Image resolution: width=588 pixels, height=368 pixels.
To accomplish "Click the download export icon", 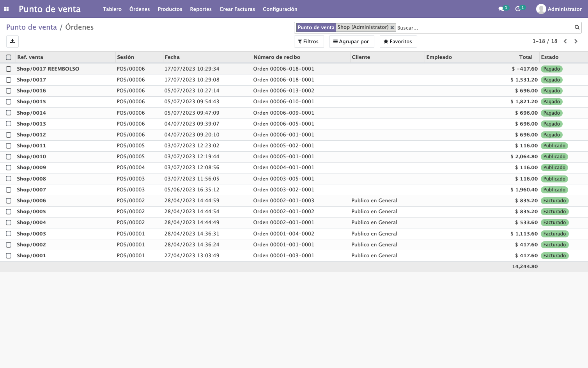I will coord(12,41).
